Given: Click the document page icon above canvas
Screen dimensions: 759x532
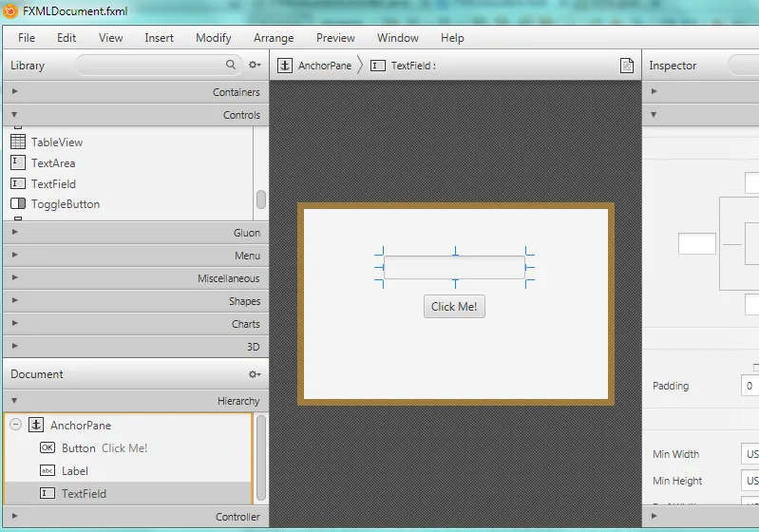Looking at the screenshot, I should pyautogui.click(x=627, y=66).
